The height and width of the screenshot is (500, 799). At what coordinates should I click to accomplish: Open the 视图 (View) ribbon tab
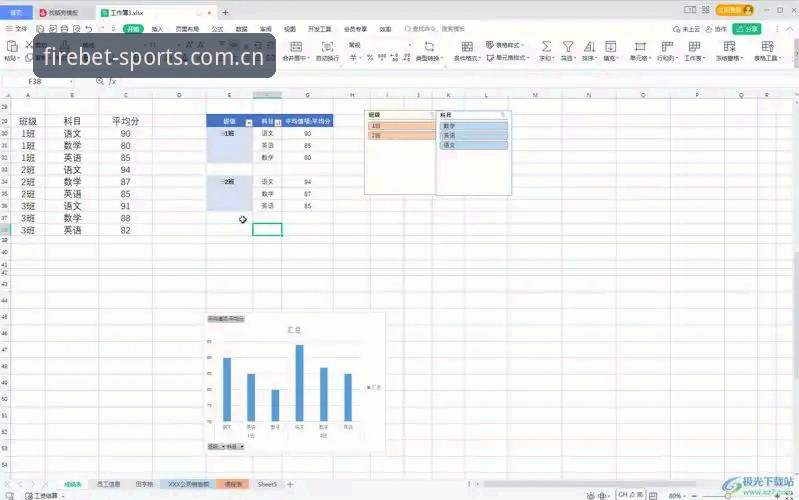290,29
